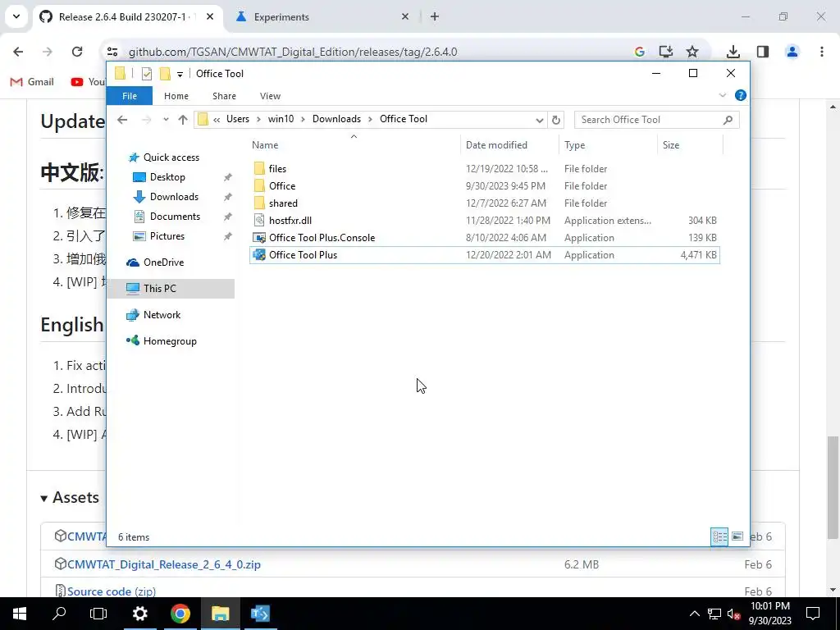This screenshot has height=630, width=840.
Task: Select the shared folder icon
Action: pos(259,203)
